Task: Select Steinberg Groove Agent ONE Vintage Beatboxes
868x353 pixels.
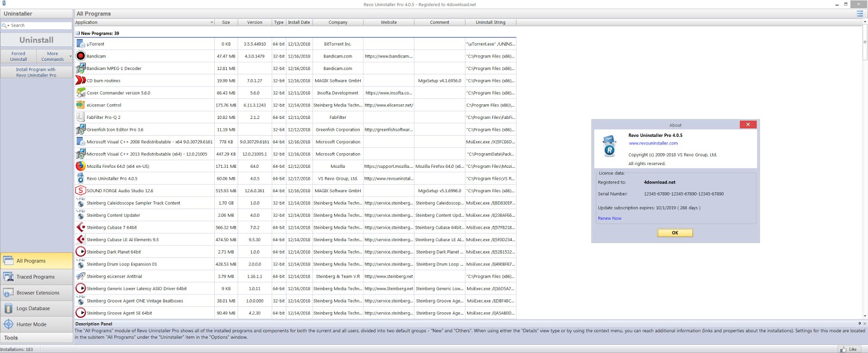Action: pyautogui.click(x=295, y=300)
